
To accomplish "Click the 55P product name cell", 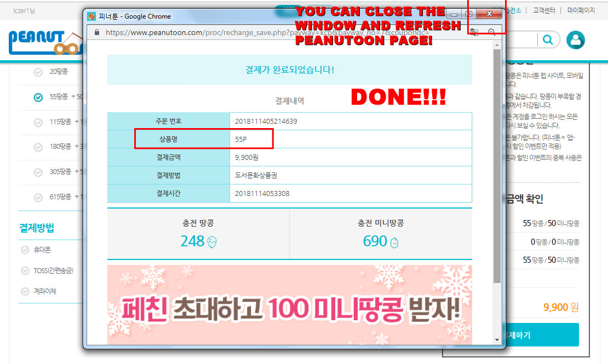I will [351, 139].
